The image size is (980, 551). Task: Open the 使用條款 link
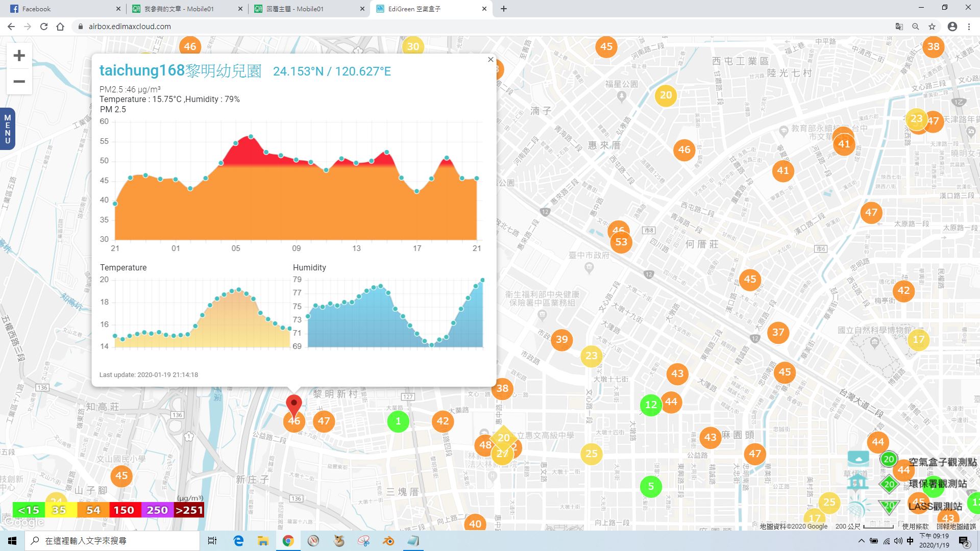[915, 527]
